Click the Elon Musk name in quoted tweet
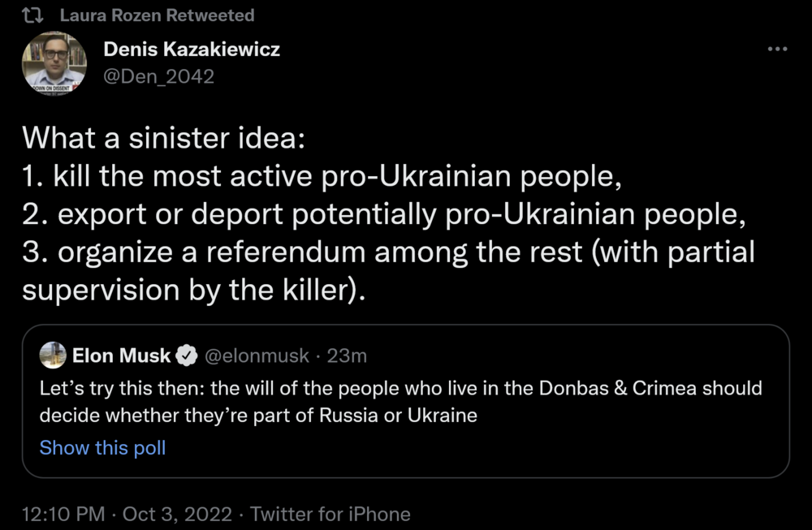 click(x=121, y=355)
